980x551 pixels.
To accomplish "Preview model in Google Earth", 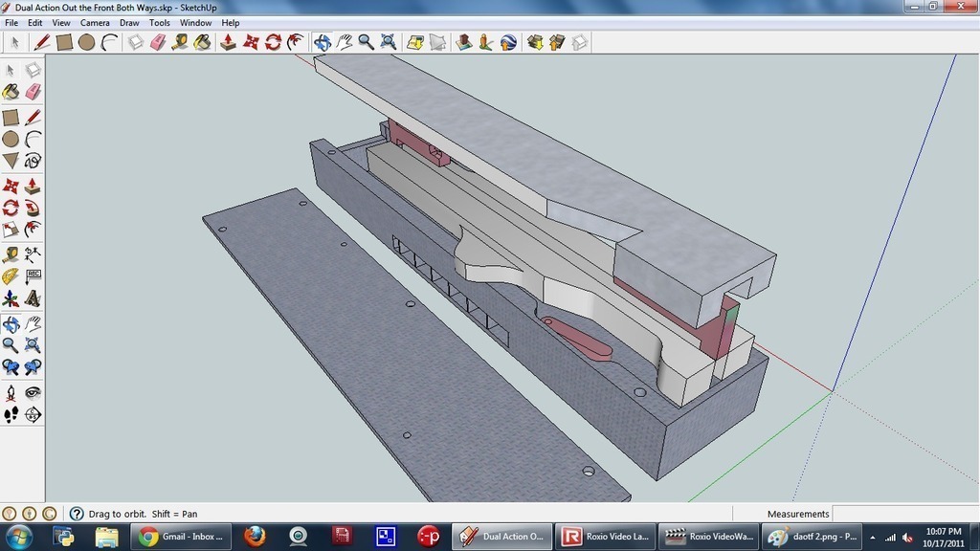I will click(x=508, y=42).
